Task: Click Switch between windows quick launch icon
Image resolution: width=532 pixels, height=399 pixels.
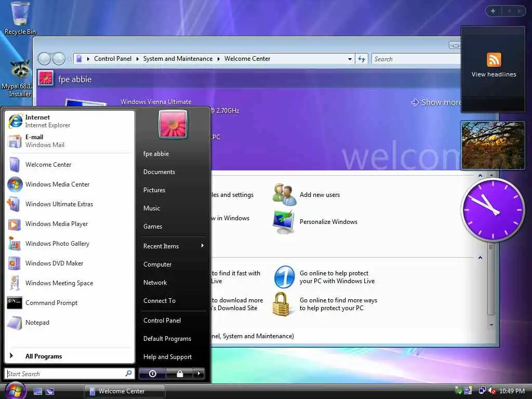Action: click(x=50, y=391)
